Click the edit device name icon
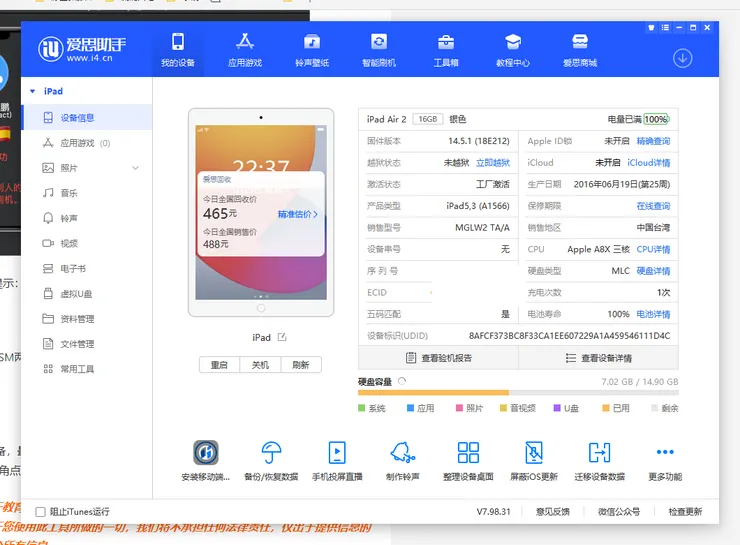740x545 pixels. pos(282,337)
